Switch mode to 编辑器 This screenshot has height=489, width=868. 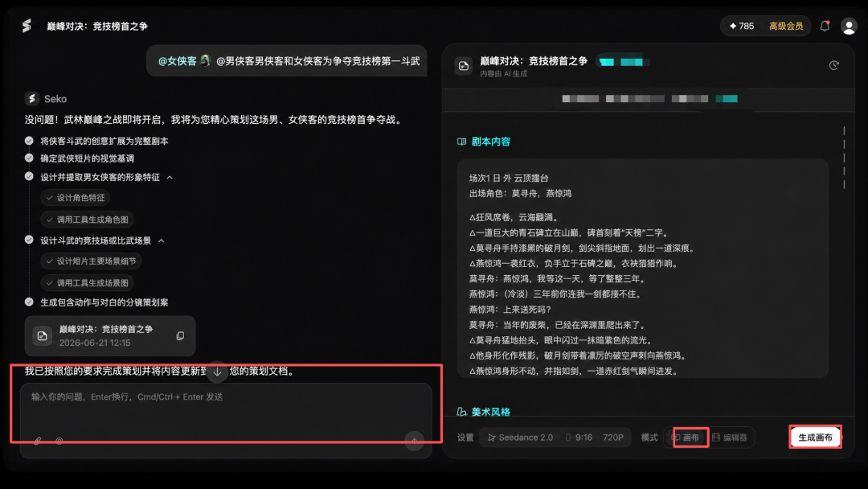[730, 438]
